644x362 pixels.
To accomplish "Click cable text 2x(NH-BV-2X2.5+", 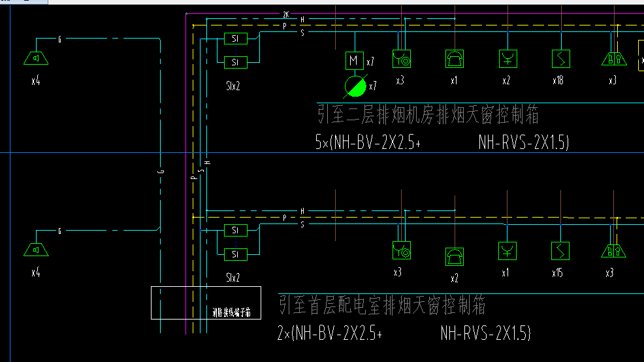I will (330, 333).
